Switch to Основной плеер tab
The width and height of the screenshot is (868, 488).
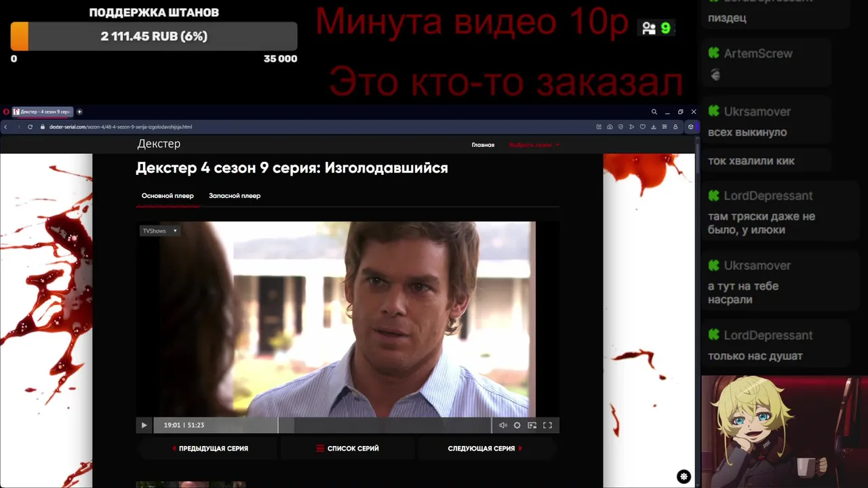point(167,196)
